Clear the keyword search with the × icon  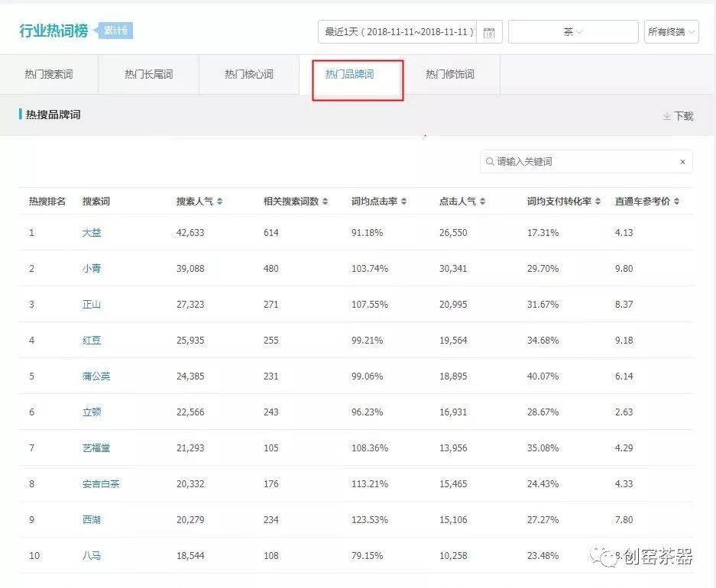[x=682, y=161]
